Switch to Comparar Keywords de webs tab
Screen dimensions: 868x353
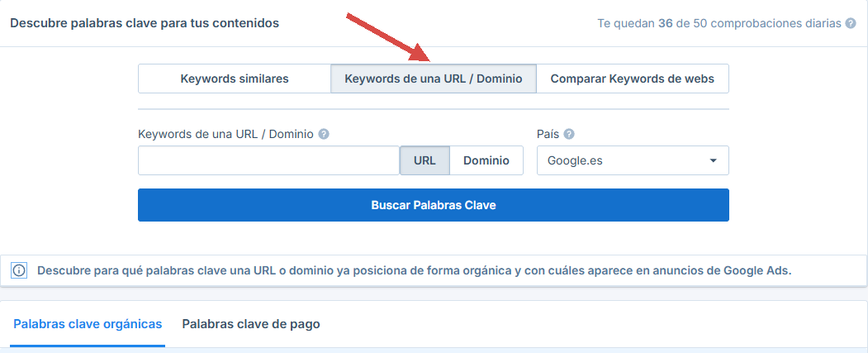click(632, 79)
